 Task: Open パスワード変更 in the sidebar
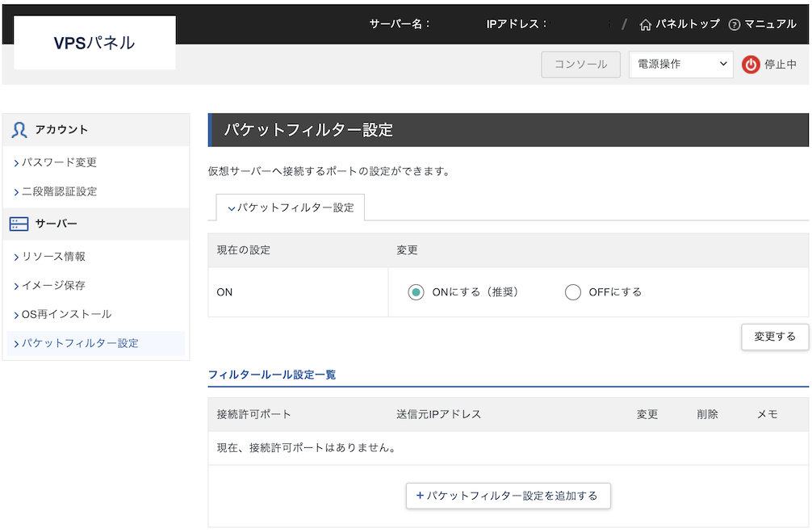pyautogui.click(x=59, y=162)
